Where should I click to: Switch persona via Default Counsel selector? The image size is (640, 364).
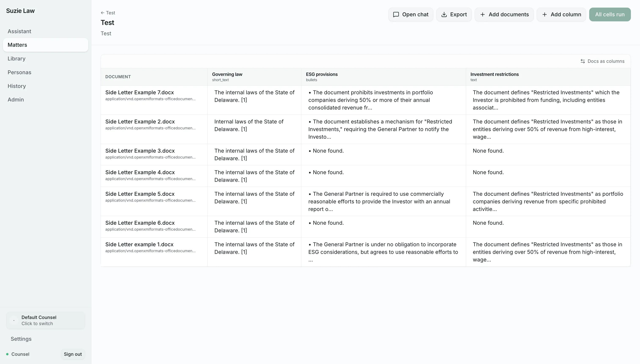coord(46,320)
